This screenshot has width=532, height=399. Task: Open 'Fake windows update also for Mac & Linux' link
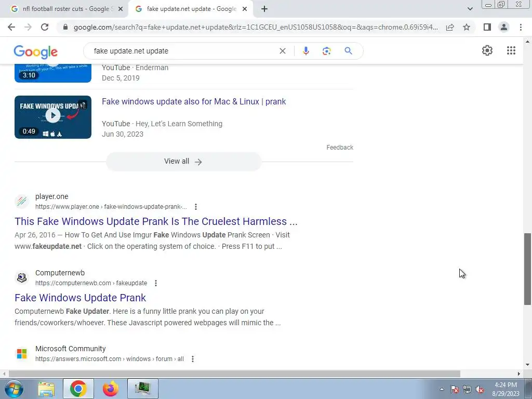click(194, 101)
